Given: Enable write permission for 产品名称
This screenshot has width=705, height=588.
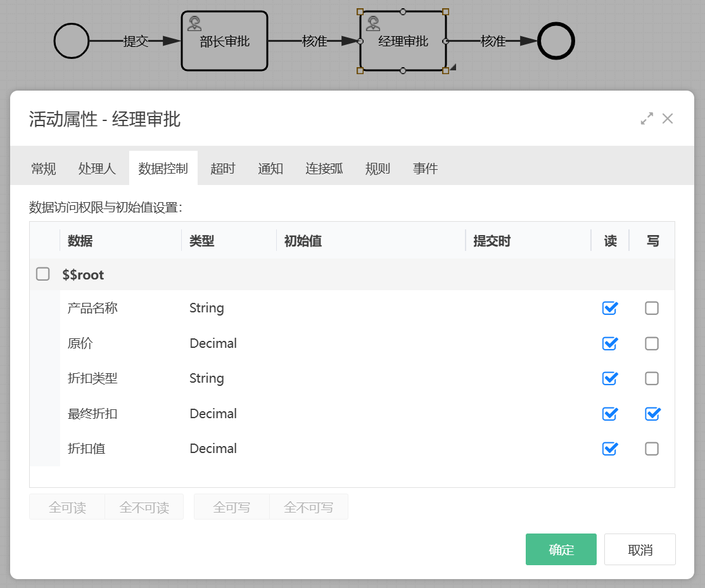Looking at the screenshot, I should tap(652, 309).
